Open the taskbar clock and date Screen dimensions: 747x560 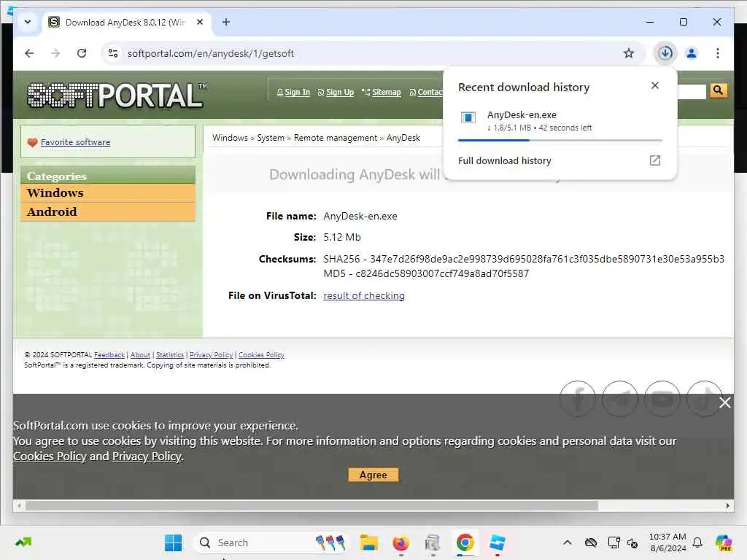(x=668, y=542)
